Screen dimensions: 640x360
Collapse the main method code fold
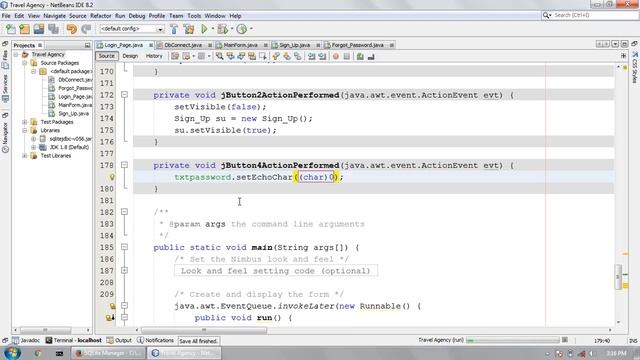click(124, 247)
